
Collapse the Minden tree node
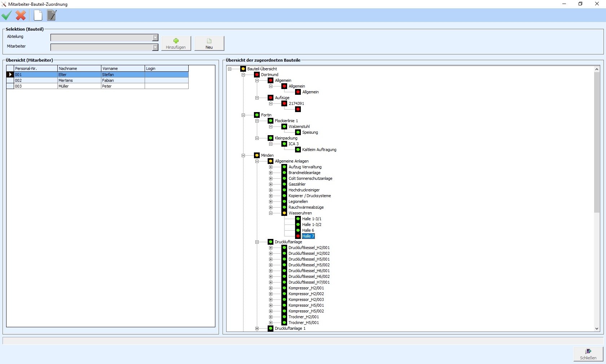(243, 155)
